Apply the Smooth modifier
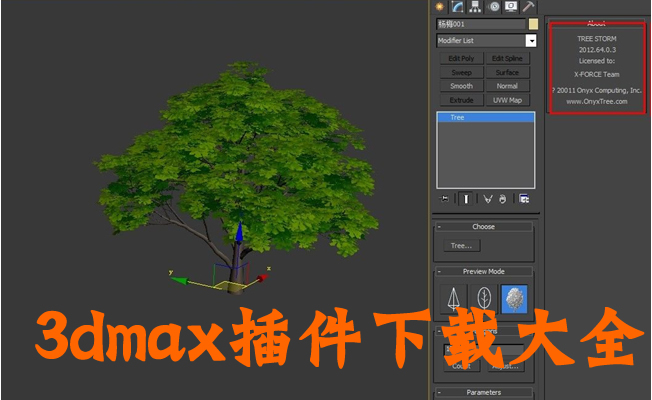Image resolution: width=652 pixels, height=400 pixels. tap(462, 86)
